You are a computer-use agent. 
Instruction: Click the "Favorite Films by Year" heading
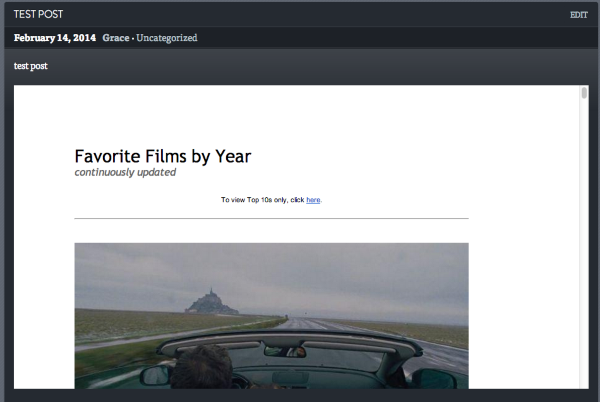(162, 156)
